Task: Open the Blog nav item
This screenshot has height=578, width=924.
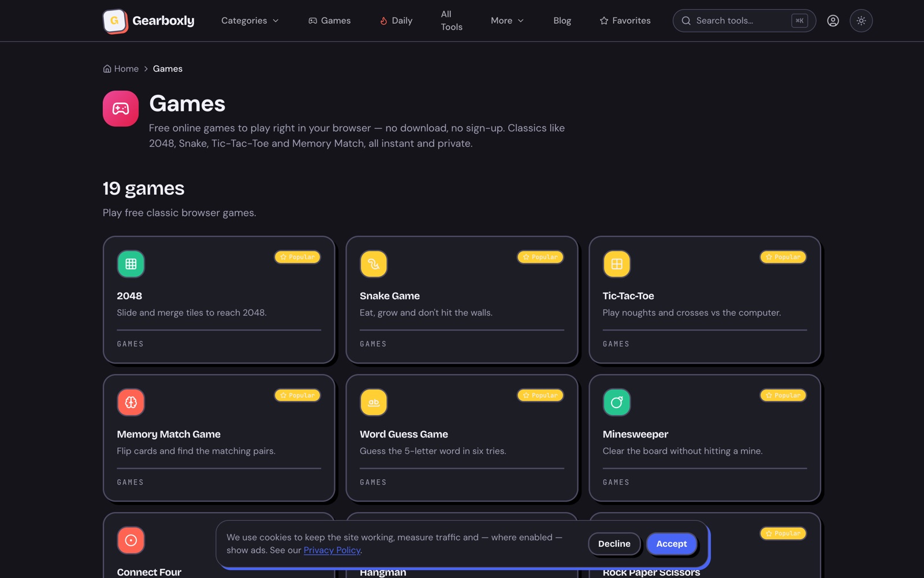Action: [562, 21]
